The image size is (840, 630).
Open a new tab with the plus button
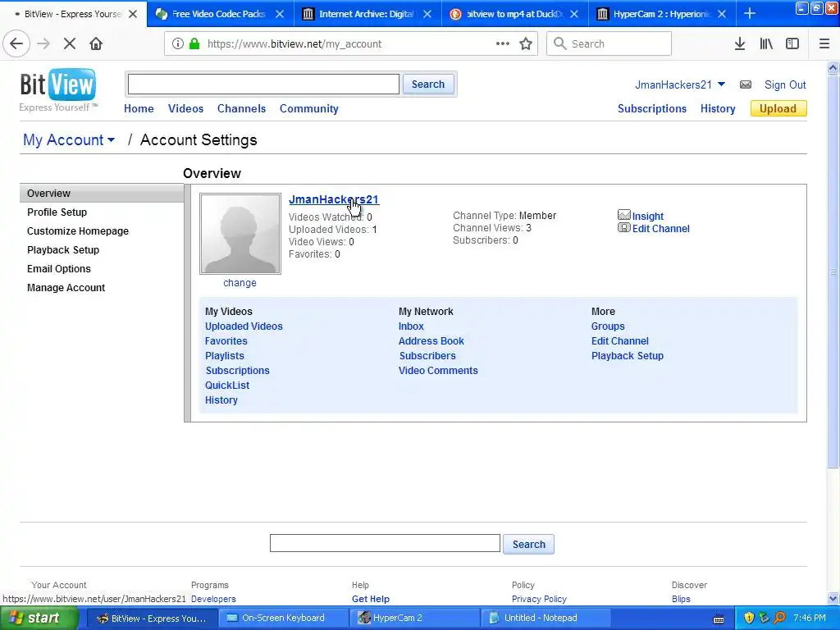pyautogui.click(x=750, y=14)
